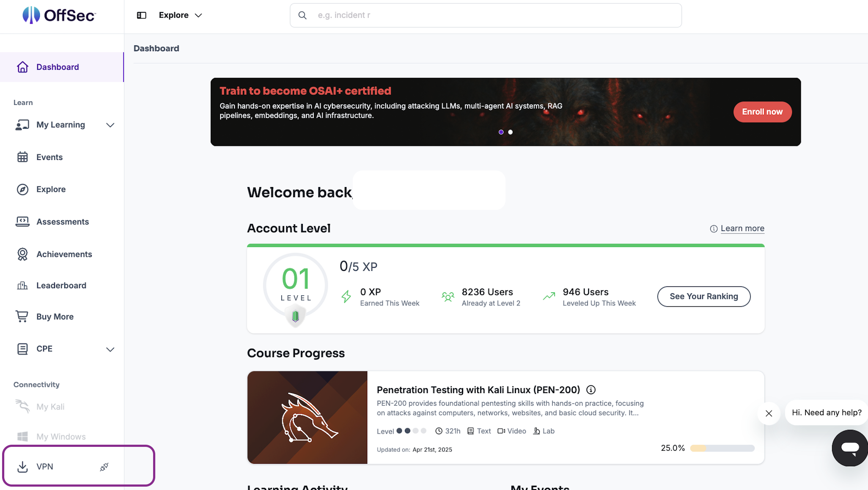This screenshot has width=868, height=490.
Task: Open Dashboard in the sidebar
Action: tap(62, 67)
